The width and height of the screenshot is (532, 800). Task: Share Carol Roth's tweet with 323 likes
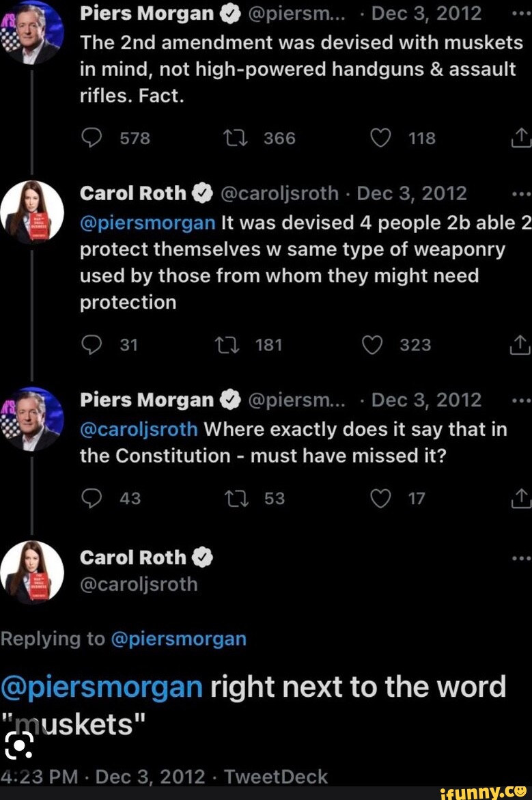point(520,346)
